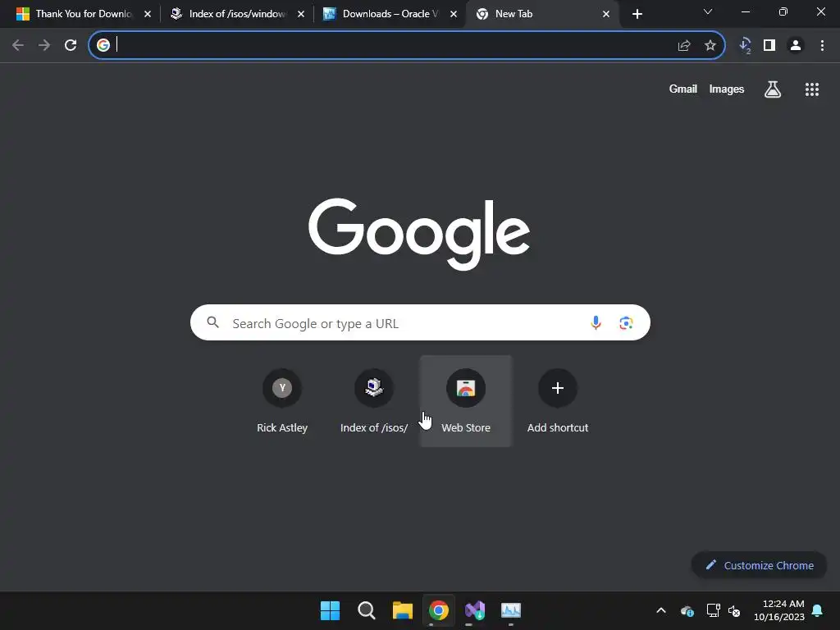Open the Google apps grid
Viewport: 840px width, 630px height.
tap(812, 89)
